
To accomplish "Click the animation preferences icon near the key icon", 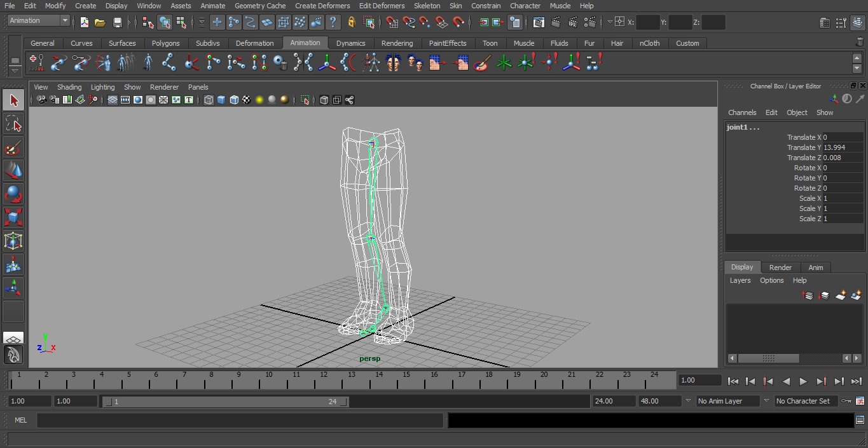I will pyautogui.click(x=860, y=401).
